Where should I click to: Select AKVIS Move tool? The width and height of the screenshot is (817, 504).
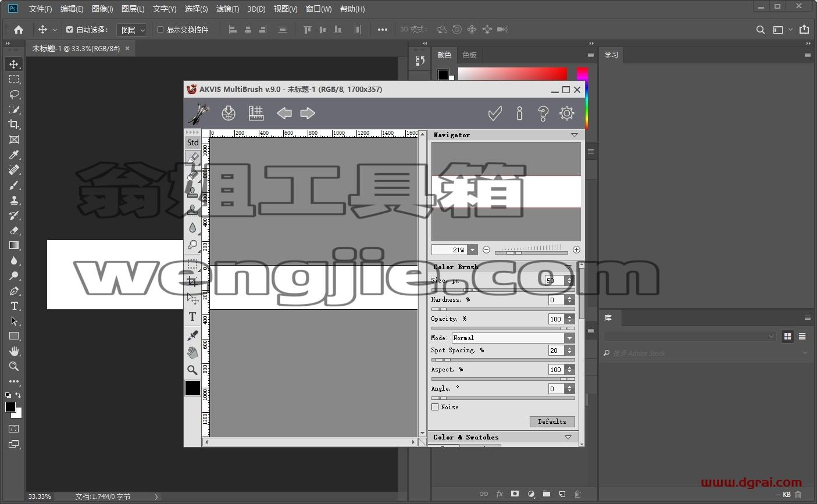click(x=192, y=299)
